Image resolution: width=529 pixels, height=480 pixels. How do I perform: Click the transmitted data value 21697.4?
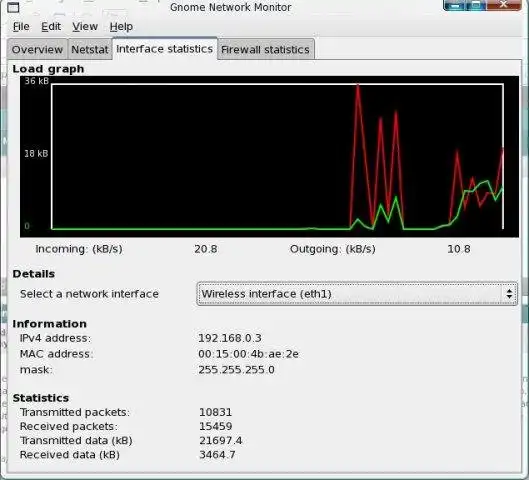click(x=220, y=441)
